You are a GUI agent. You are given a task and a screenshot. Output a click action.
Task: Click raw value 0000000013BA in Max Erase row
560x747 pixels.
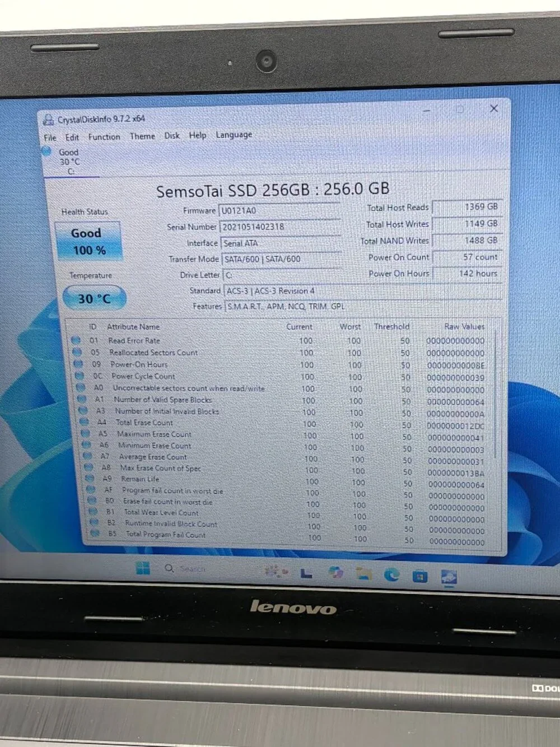tap(456, 473)
